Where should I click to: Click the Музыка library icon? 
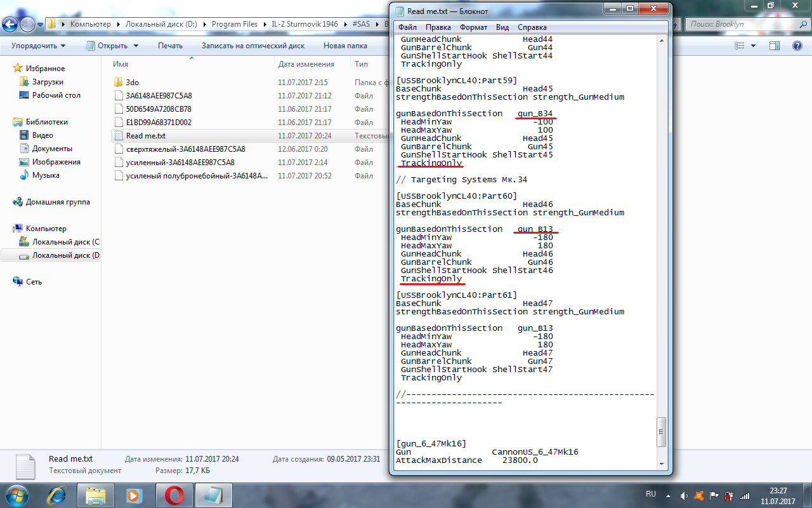point(24,175)
